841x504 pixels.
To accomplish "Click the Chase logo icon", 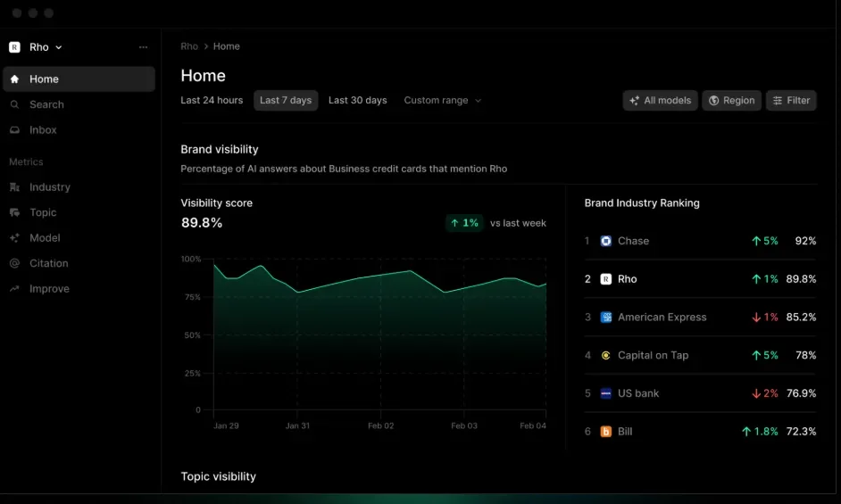I will pos(606,241).
